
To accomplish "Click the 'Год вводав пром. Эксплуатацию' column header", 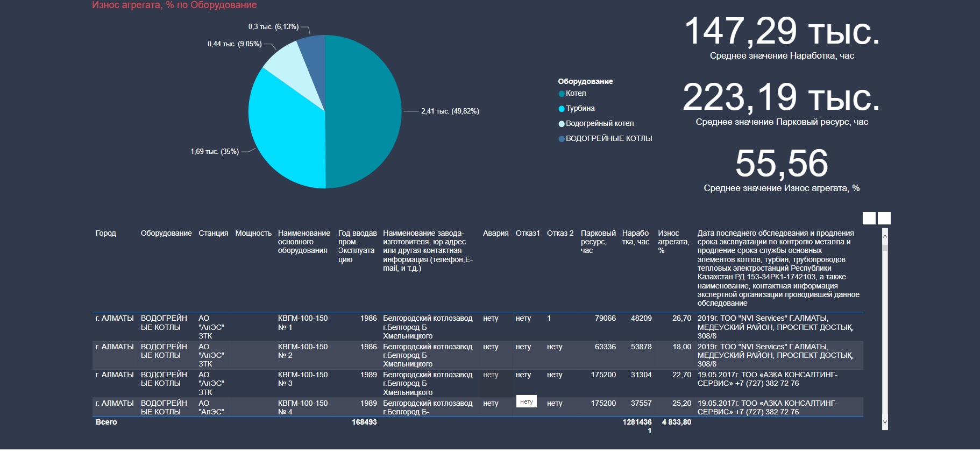I will (x=357, y=246).
